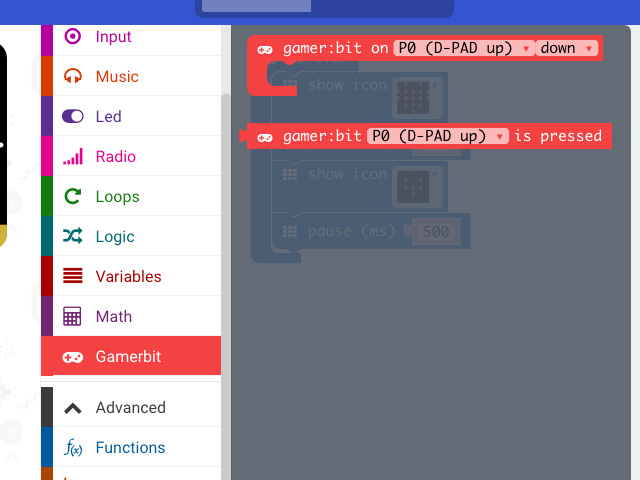Click the Led toggle icon
This screenshot has width=640, height=480.
click(x=73, y=117)
